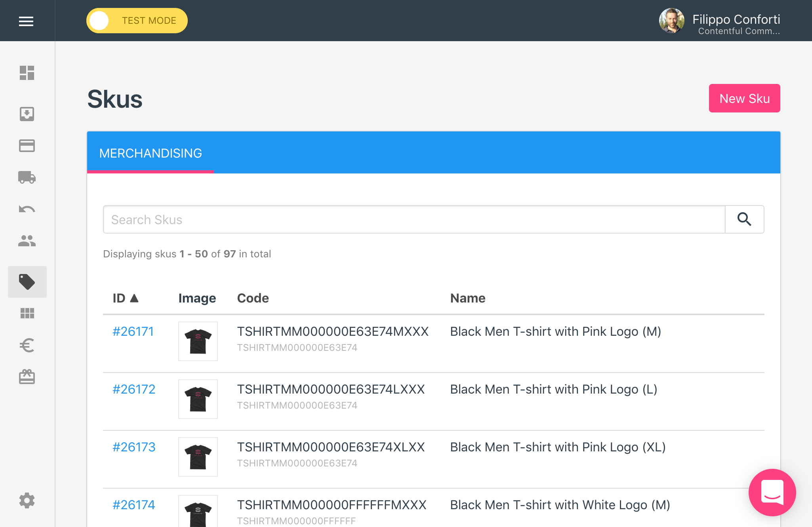Open the orders inbox icon
Image resolution: width=812 pixels, height=527 pixels.
coord(27,114)
